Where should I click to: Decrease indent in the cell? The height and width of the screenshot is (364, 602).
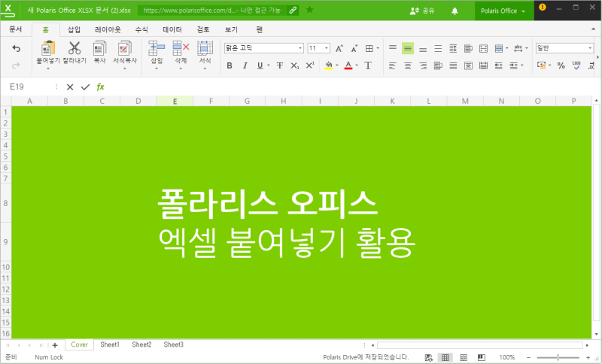[498, 65]
